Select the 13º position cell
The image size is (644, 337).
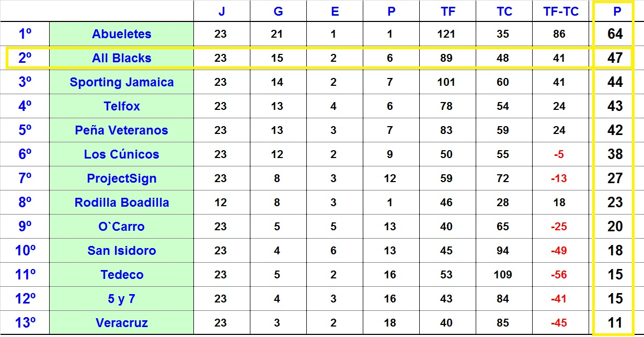[25, 323]
